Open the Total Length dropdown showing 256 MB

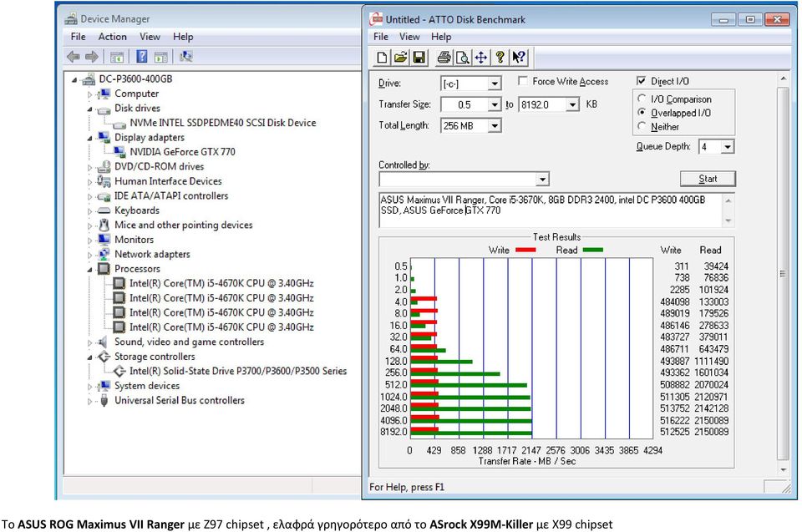click(494, 126)
